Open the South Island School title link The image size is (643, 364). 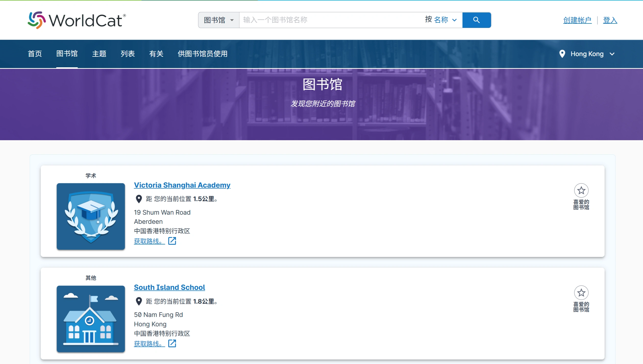(x=169, y=287)
